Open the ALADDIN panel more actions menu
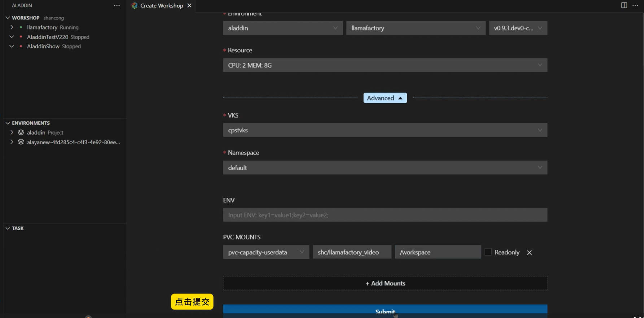This screenshot has width=644, height=318. (117, 5)
